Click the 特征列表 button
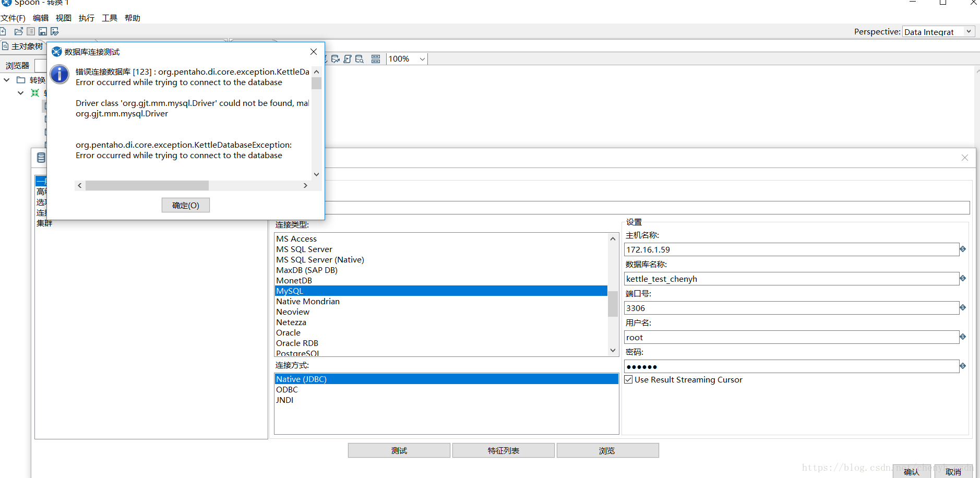Image resolution: width=980 pixels, height=478 pixels. [504, 450]
